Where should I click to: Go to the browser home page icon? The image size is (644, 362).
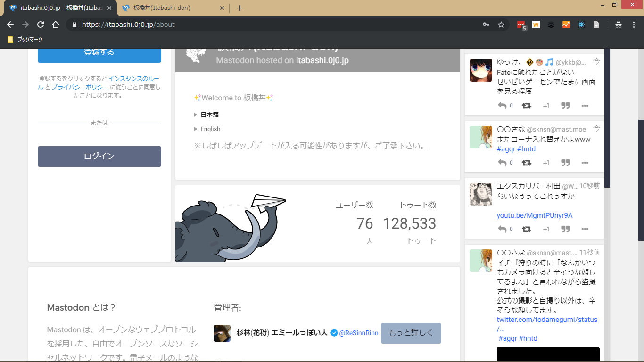[x=56, y=25]
